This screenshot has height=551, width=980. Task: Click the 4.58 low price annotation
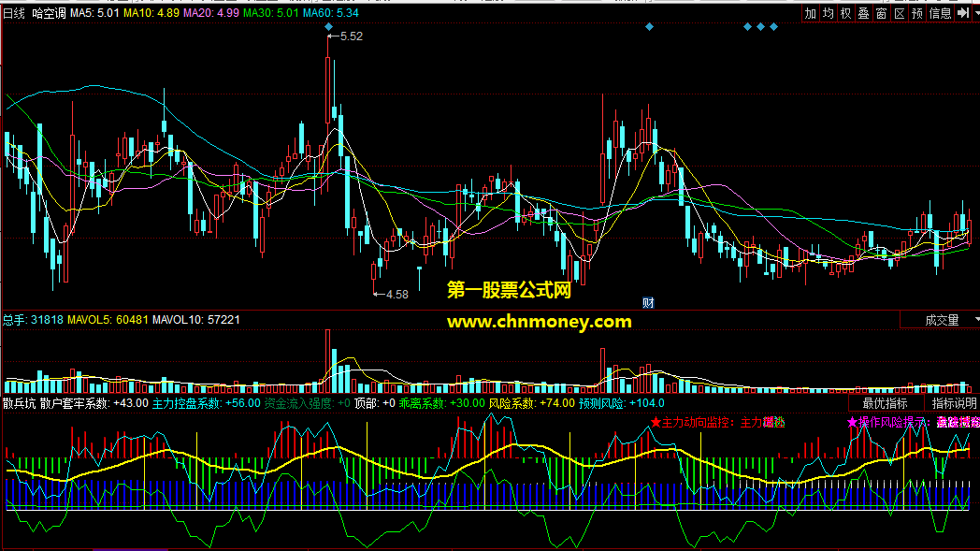(x=391, y=294)
